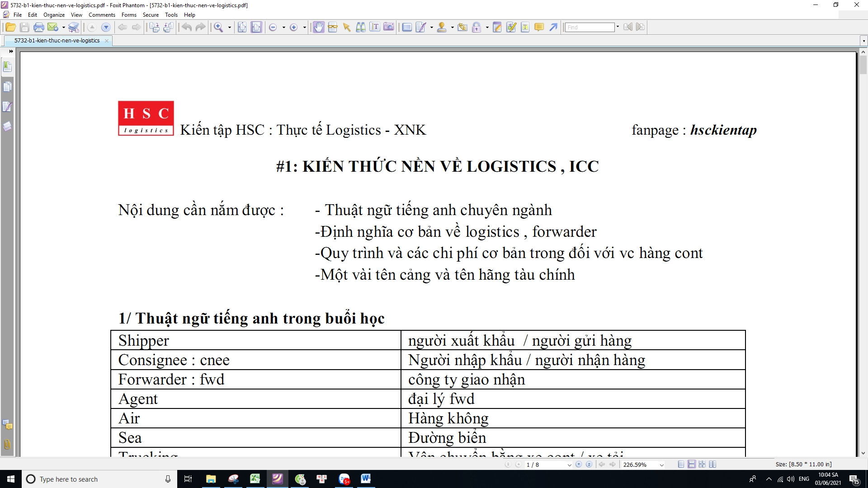Expand the left navigation panel arrow
The image size is (868, 488).
click(x=11, y=51)
